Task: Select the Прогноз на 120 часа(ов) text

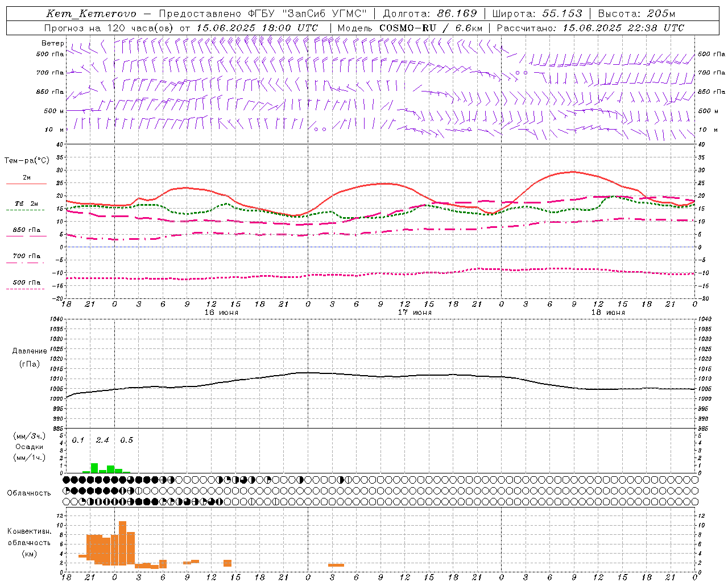Action: coord(109,28)
